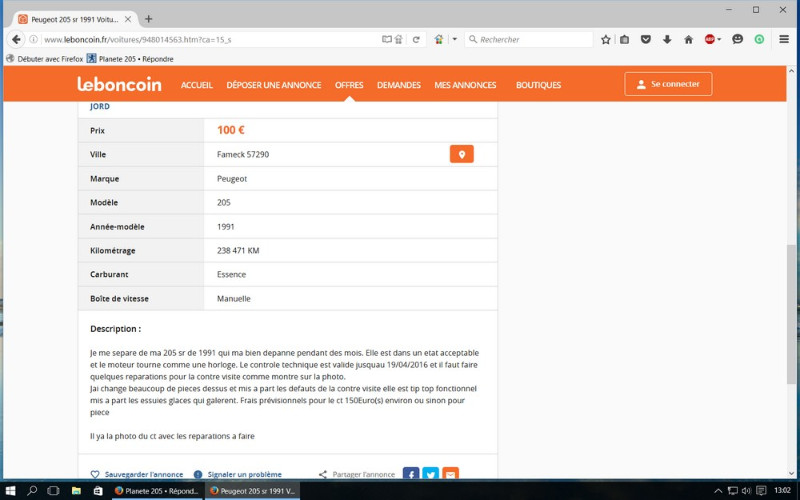
Task: Open Adblock Plus toolbar icon
Action: pos(710,39)
